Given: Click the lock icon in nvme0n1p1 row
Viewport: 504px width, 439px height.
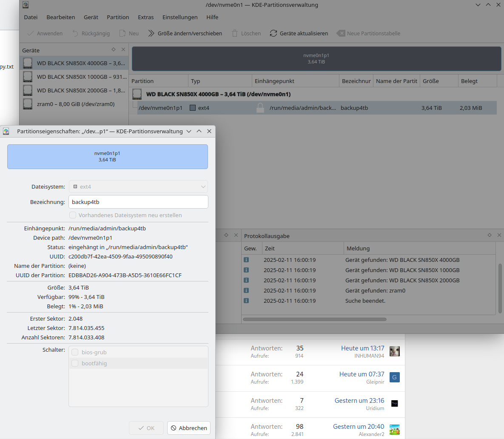Looking at the screenshot, I should (x=260, y=108).
